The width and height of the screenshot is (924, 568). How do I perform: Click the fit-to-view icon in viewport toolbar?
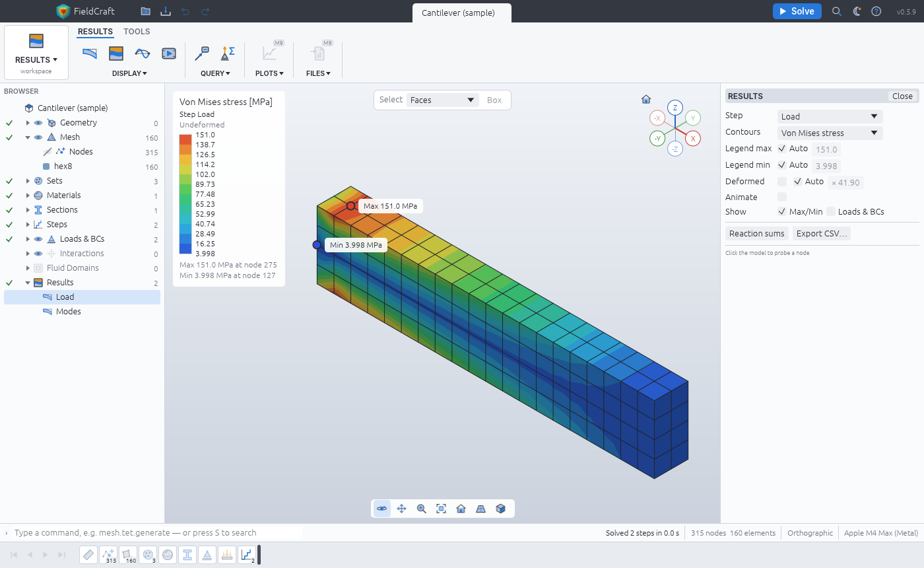click(441, 509)
